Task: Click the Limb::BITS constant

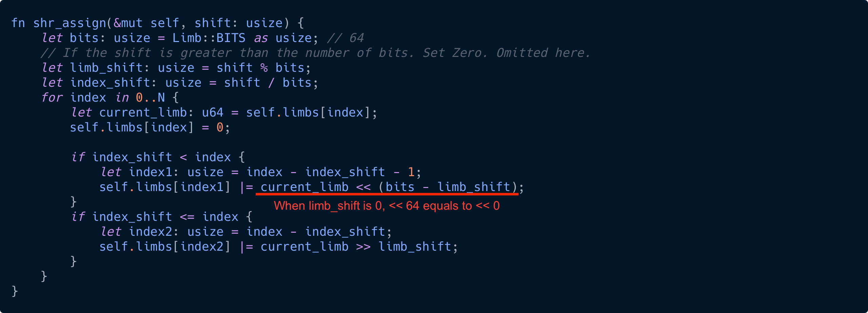Action: [x=209, y=38]
